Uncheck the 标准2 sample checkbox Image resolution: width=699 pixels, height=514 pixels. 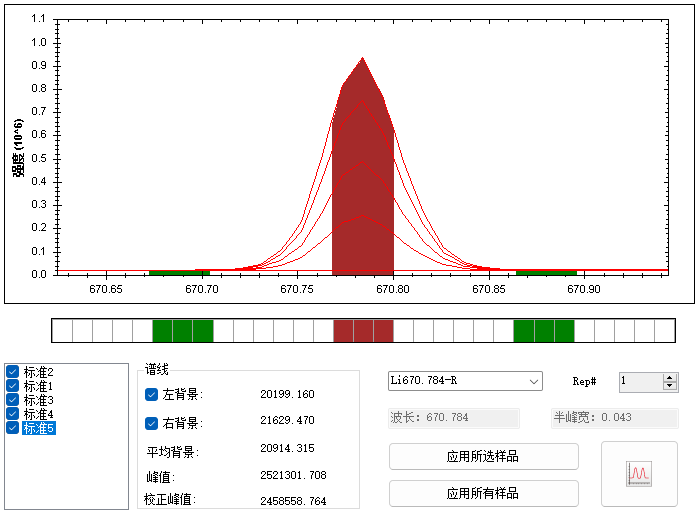pyautogui.click(x=12, y=371)
